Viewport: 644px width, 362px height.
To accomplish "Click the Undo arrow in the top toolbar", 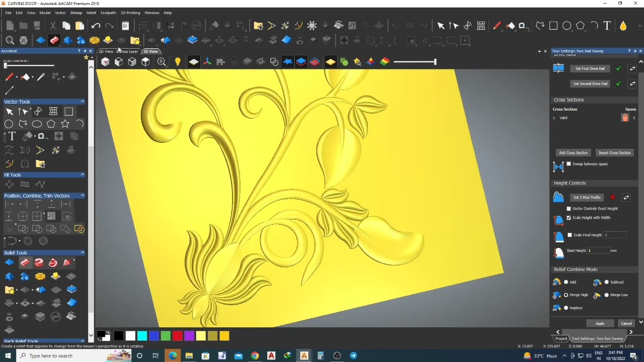I will click(96, 26).
